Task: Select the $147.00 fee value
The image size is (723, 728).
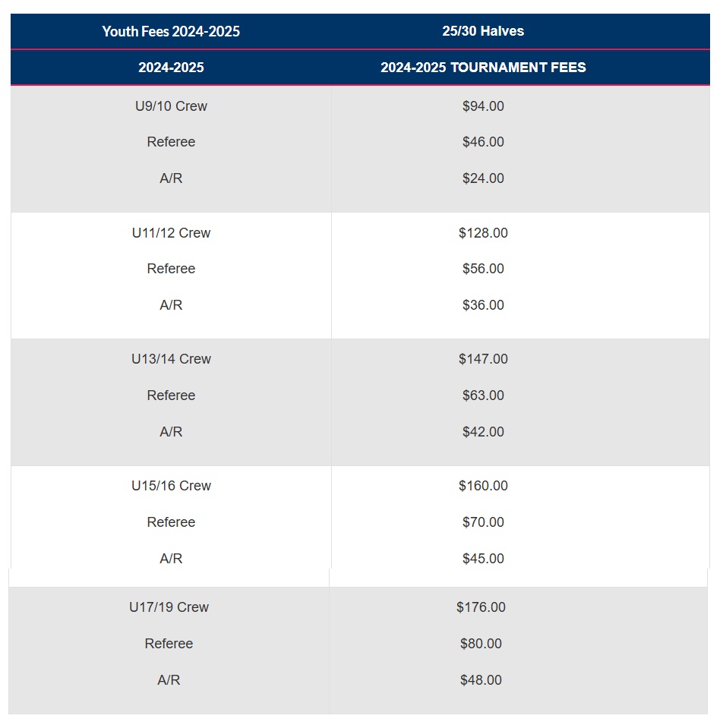Action: pos(483,359)
